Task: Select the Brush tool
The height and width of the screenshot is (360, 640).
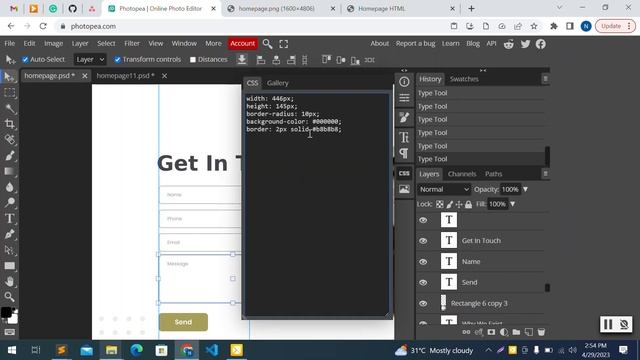Action: point(9,156)
